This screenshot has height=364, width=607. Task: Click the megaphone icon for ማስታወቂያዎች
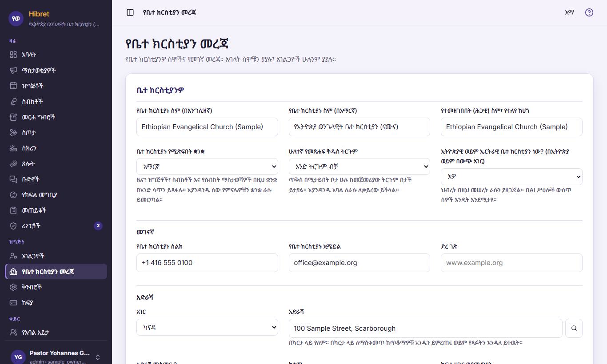tap(13, 70)
